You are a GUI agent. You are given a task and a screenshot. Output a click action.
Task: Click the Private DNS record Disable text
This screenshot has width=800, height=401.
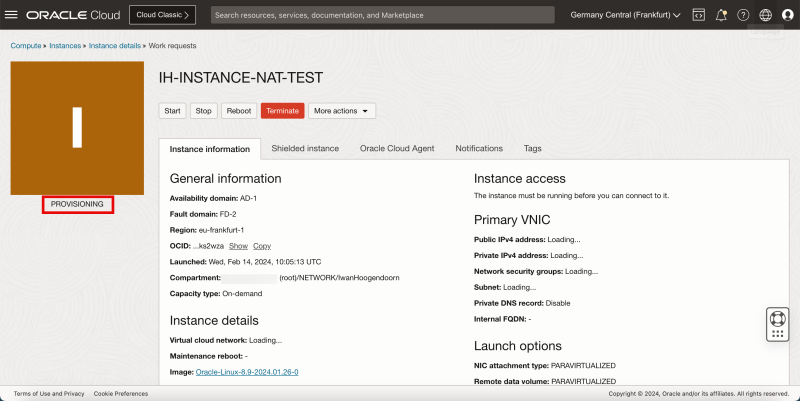coord(522,303)
